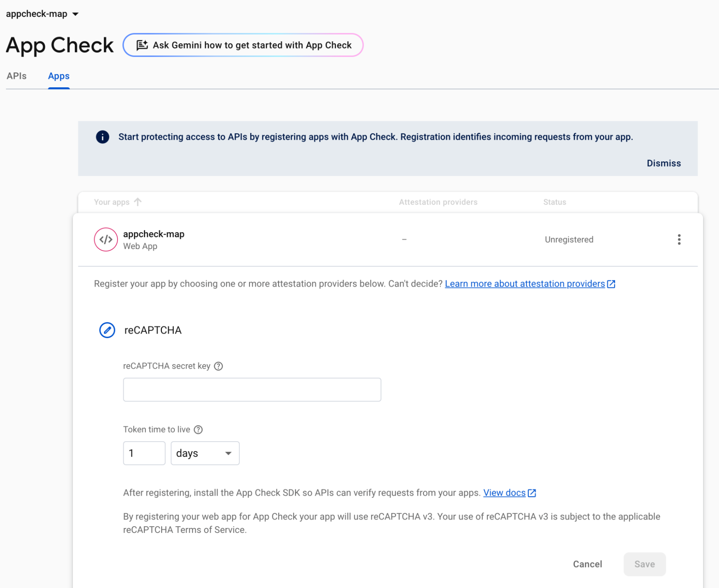Screen dimensions: 719x588
Task: Open the View docs link
Action: click(x=504, y=493)
